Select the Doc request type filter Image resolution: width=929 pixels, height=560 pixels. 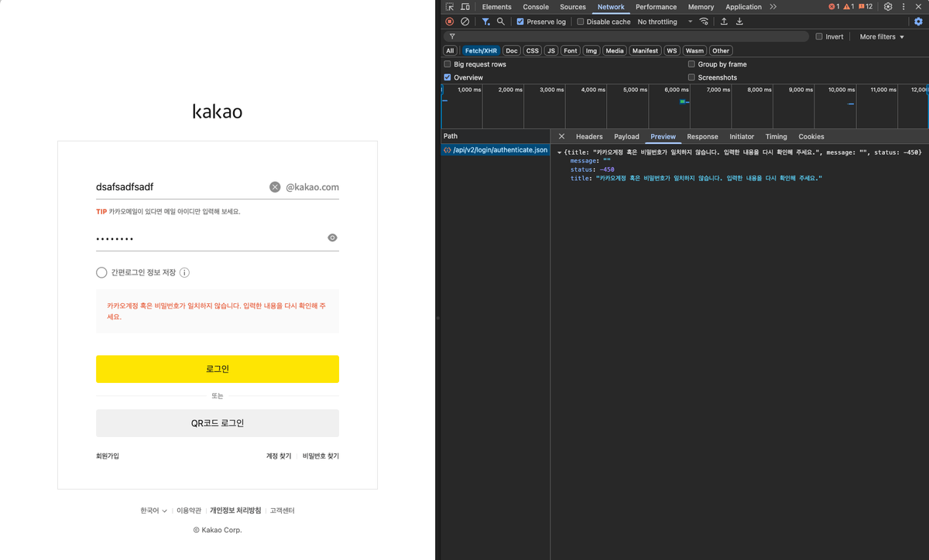(512, 50)
